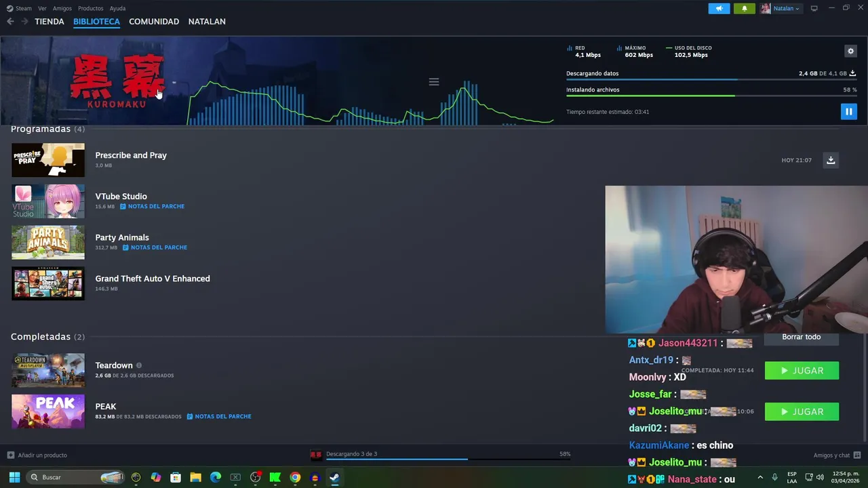Open Prescribe and Pray thumbnail
The width and height of the screenshot is (868, 488).
coord(48,160)
